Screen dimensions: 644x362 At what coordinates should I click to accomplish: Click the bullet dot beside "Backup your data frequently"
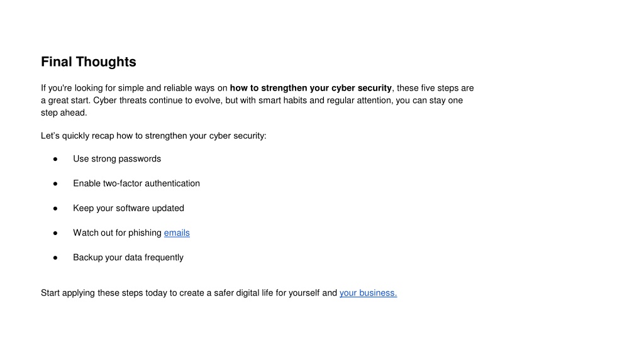pyautogui.click(x=55, y=258)
